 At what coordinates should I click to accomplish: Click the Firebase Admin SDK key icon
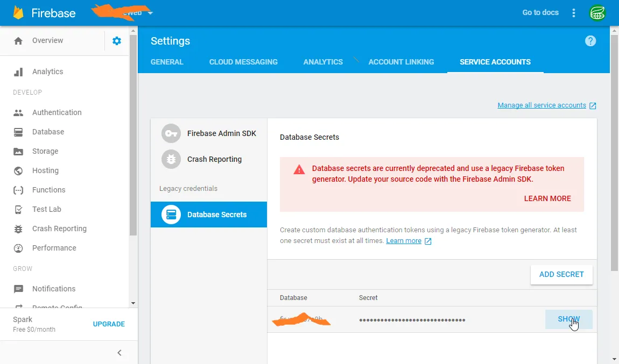(171, 133)
